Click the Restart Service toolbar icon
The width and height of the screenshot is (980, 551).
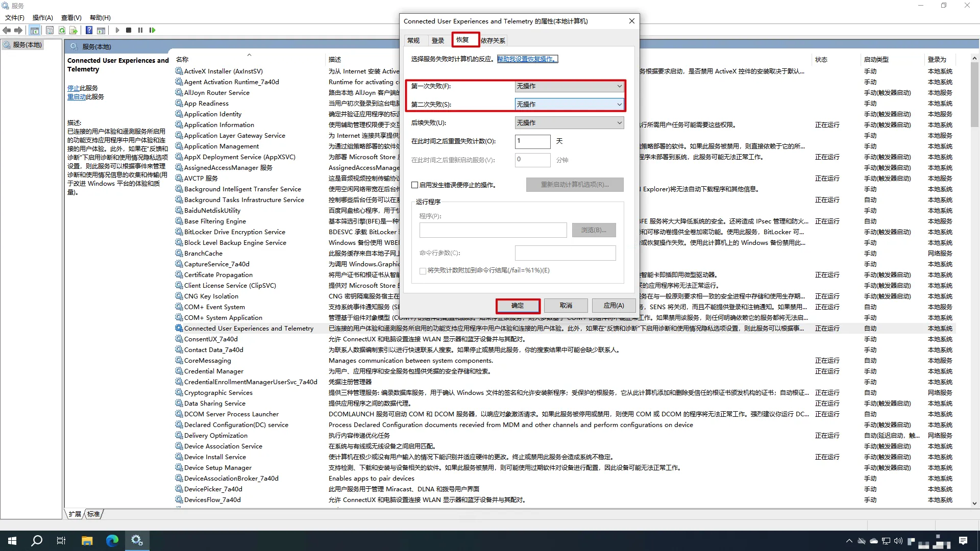point(152,30)
